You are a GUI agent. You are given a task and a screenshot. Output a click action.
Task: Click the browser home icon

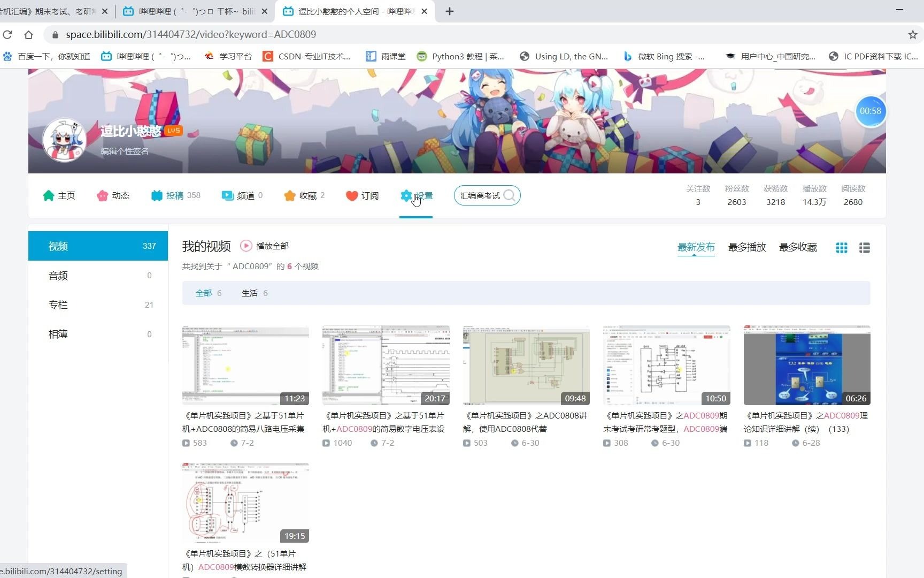29,35
